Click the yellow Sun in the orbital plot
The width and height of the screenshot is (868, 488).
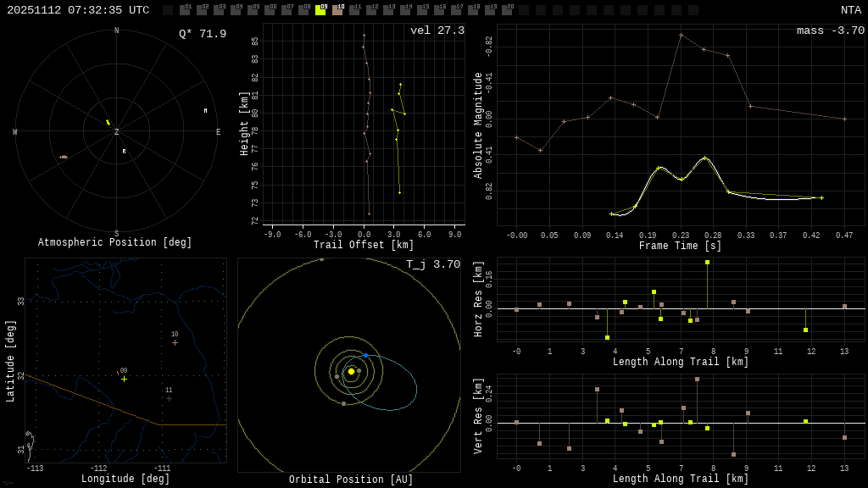351,371
